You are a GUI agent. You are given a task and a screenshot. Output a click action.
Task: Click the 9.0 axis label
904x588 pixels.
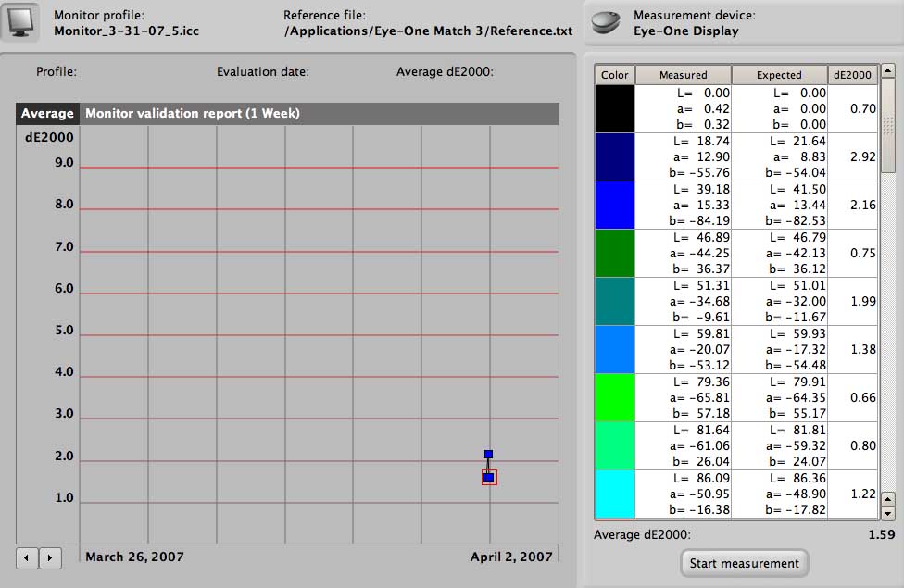coord(64,163)
